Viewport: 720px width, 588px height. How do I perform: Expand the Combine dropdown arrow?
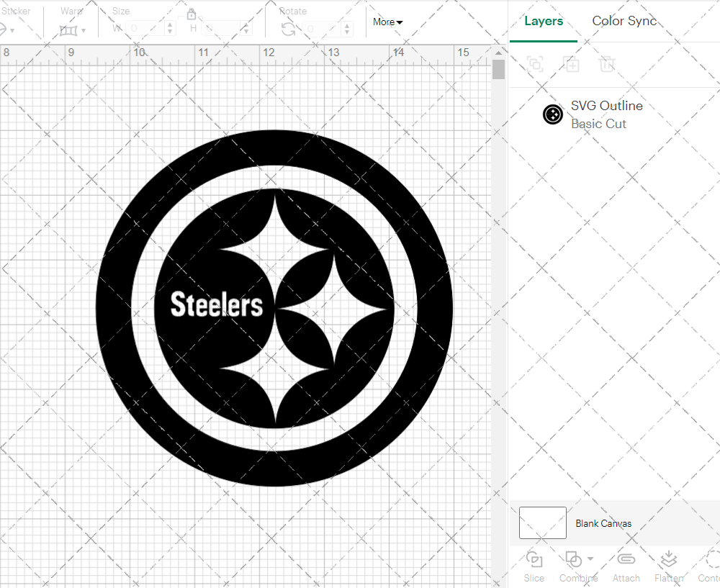point(590,558)
